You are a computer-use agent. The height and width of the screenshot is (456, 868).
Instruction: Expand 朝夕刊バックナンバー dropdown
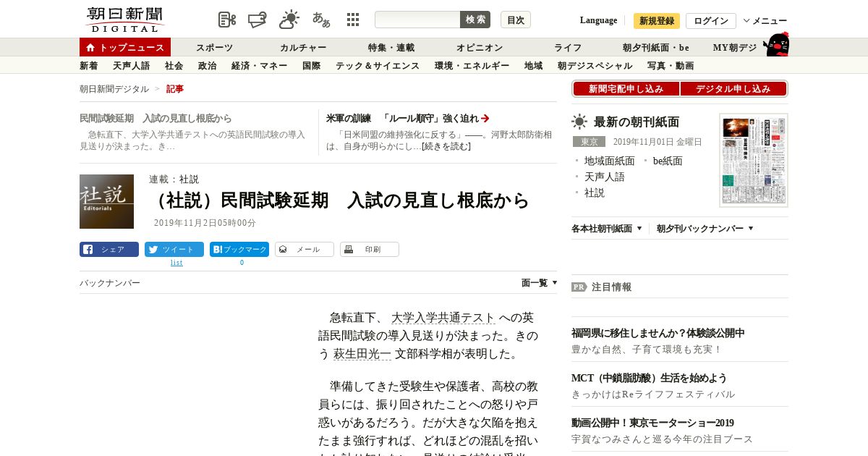705,229
